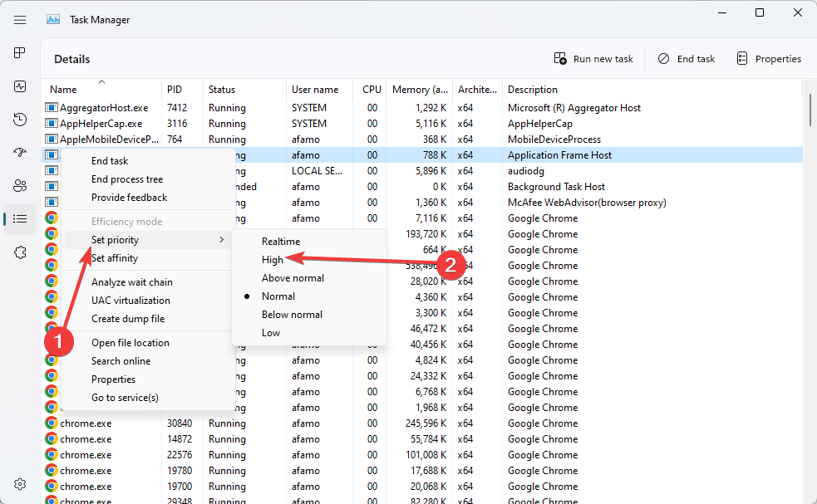Select Background Task Host row
The height and width of the screenshot is (504, 817).
click(557, 186)
